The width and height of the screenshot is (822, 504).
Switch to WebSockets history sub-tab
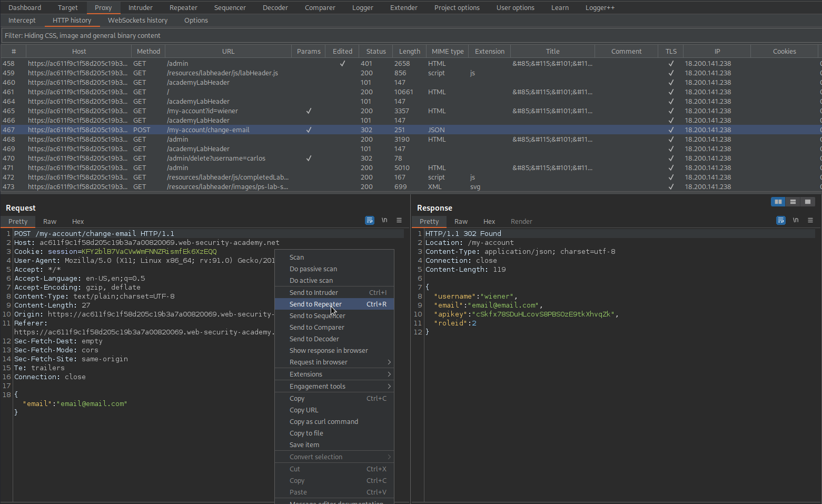click(x=137, y=20)
